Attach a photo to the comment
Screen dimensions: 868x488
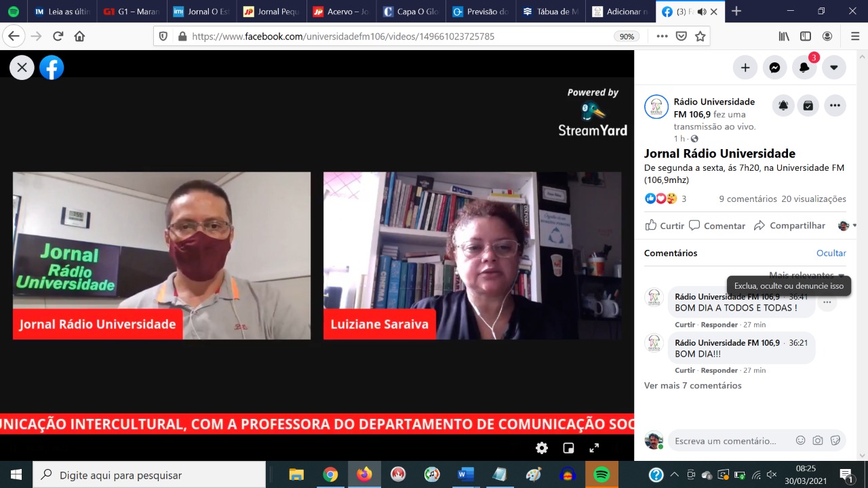click(x=818, y=441)
